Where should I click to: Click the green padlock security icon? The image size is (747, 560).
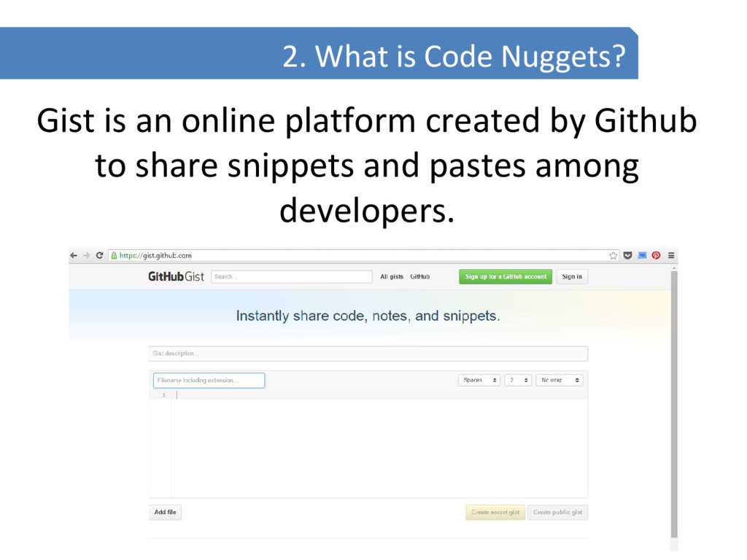click(114, 256)
